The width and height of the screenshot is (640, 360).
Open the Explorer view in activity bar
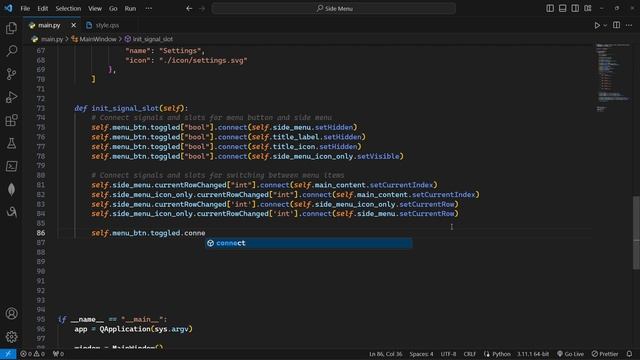(11, 28)
